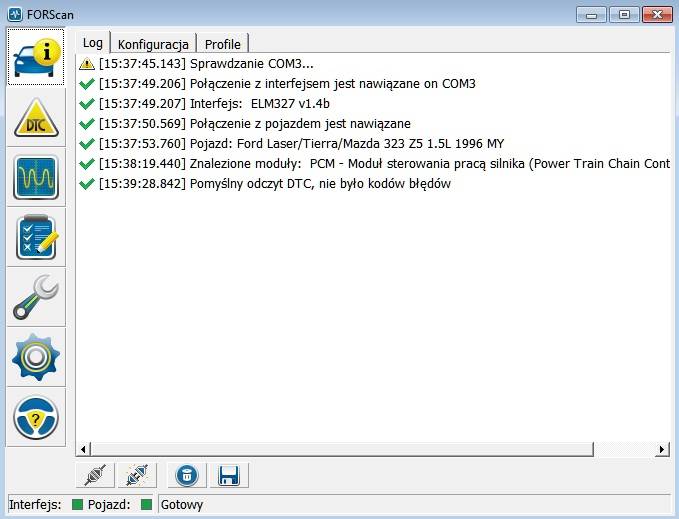679x519 pixels.
Task: Open the service procedures wrench icon
Action: pyautogui.click(x=36, y=297)
